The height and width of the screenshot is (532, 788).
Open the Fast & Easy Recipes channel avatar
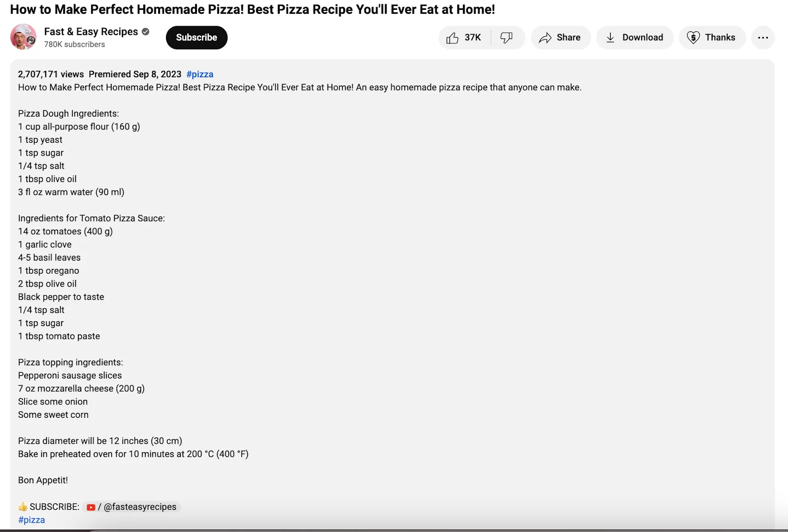(23, 37)
